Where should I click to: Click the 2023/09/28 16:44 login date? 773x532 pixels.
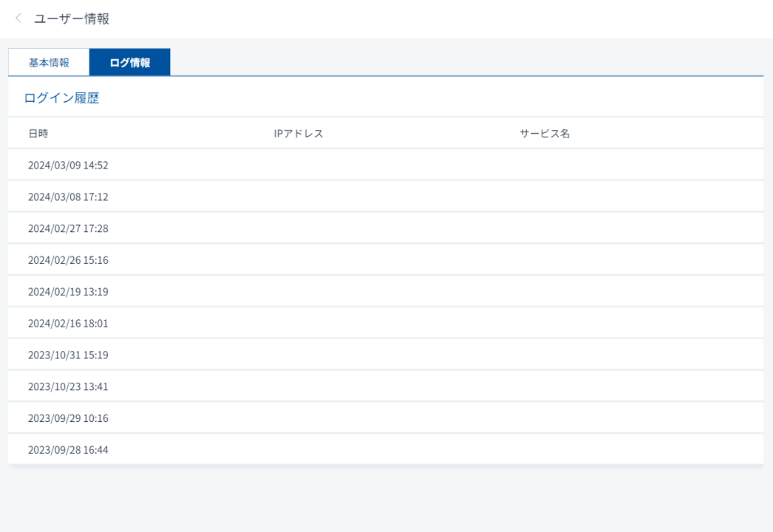click(68, 450)
